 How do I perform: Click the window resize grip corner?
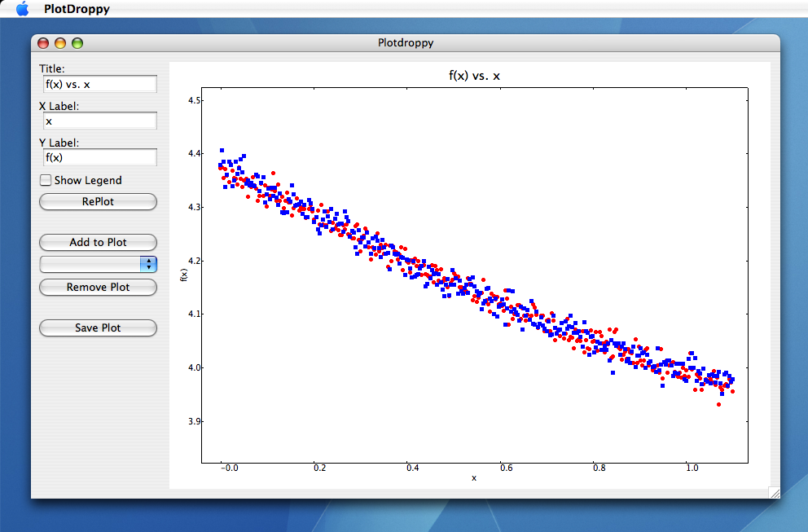pyautogui.click(x=774, y=493)
